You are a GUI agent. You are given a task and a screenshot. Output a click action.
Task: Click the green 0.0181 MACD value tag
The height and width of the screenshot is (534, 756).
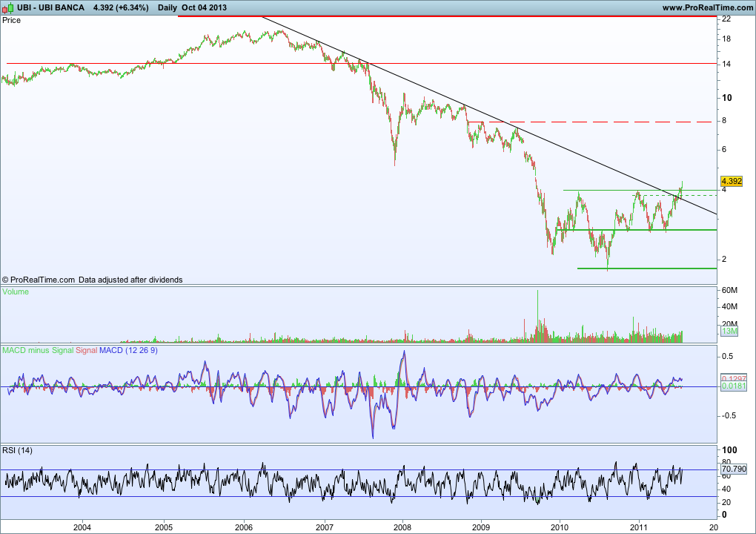pos(734,386)
